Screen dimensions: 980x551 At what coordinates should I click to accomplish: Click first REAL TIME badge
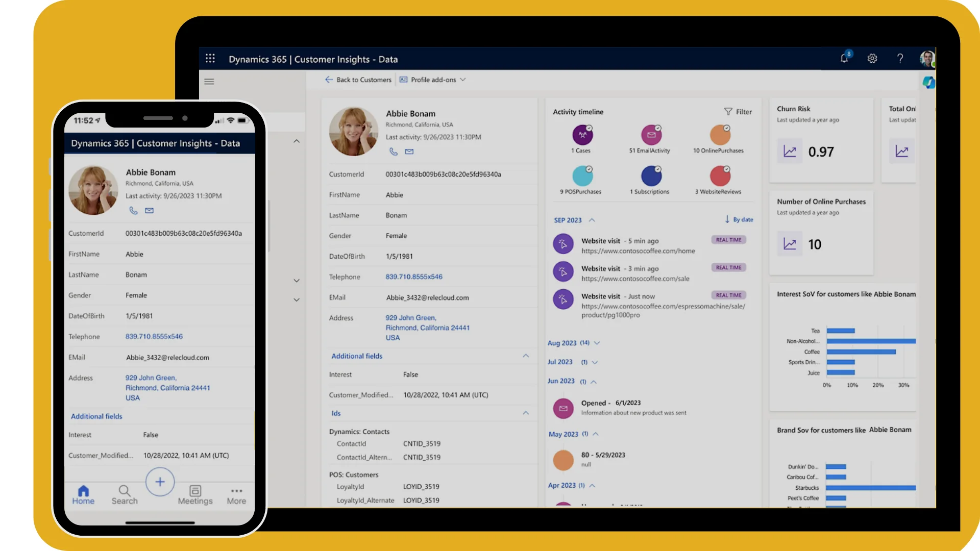[728, 240]
